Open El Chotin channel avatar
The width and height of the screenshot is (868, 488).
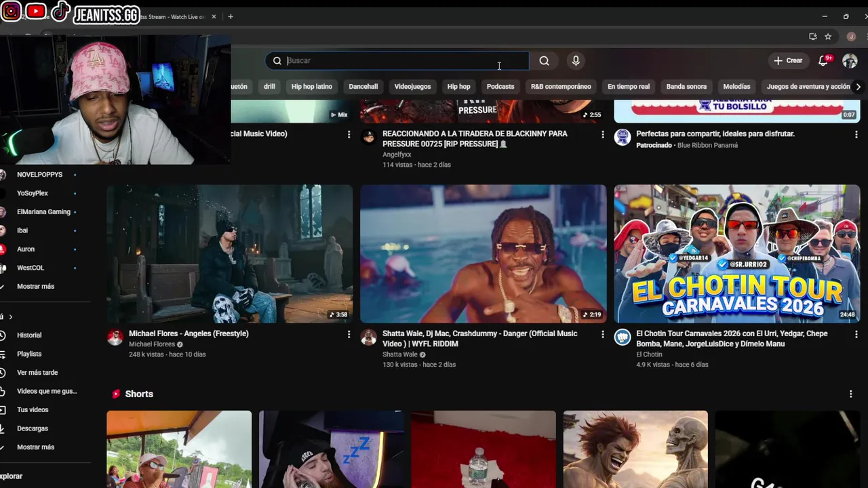[x=623, y=338]
